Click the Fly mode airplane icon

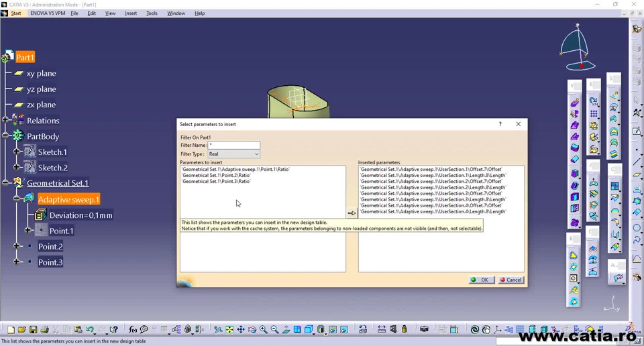point(218,329)
